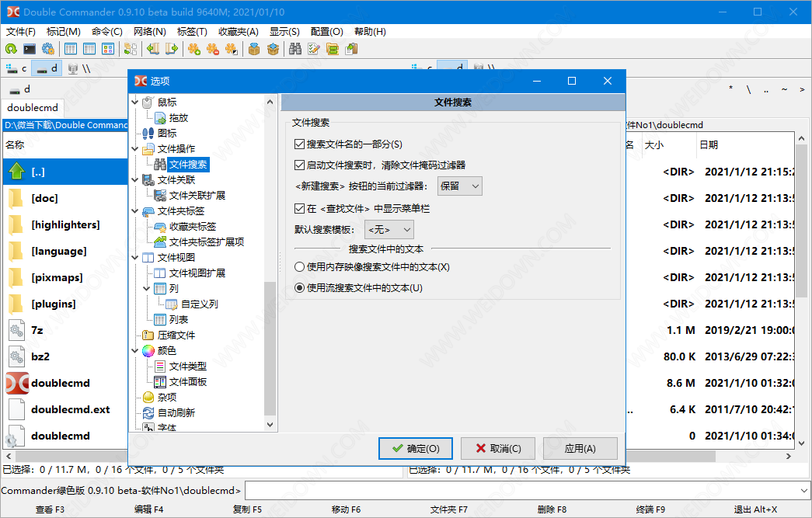Click the extract files box icon
The image size is (812, 518).
pos(273,49)
